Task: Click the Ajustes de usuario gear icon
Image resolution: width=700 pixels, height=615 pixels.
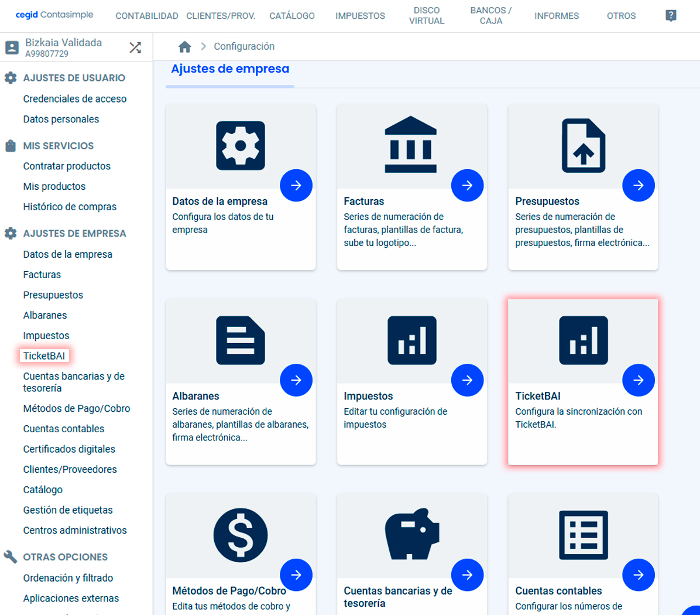Action: pos(11,78)
